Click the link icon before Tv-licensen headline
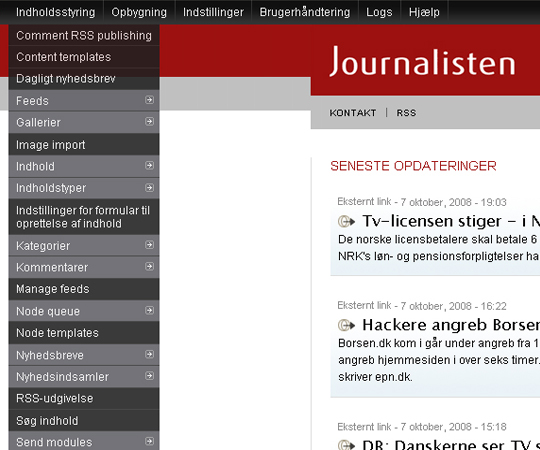 pyautogui.click(x=346, y=221)
